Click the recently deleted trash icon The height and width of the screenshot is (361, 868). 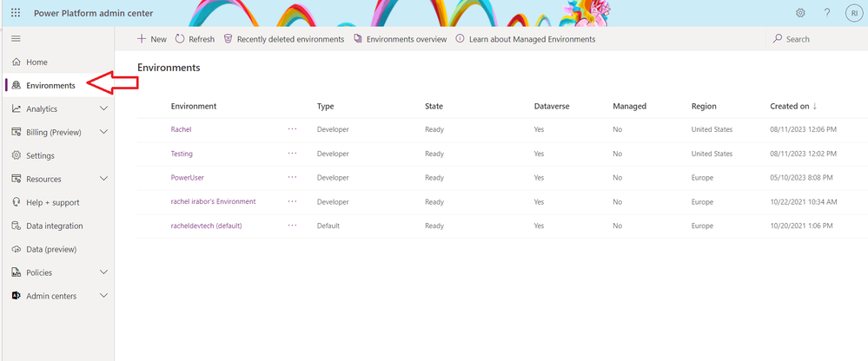tap(228, 39)
